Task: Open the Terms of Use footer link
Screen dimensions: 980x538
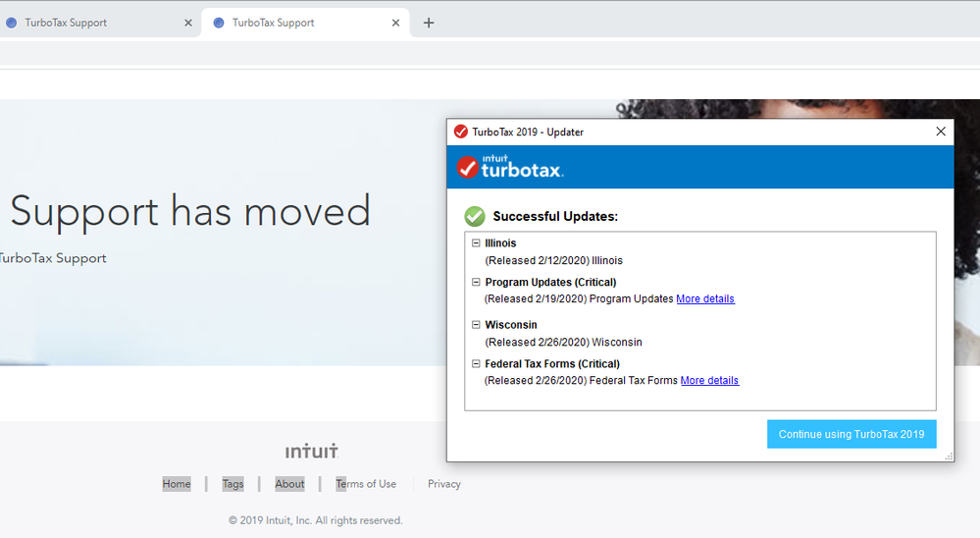Action: 366,484
